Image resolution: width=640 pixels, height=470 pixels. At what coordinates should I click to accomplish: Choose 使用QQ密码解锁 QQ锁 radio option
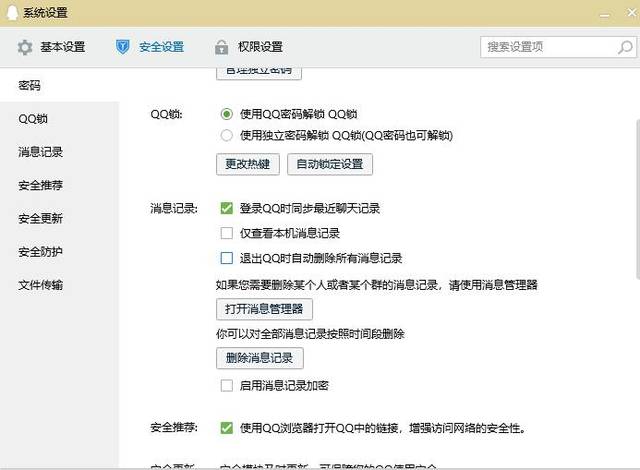tap(227, 114)
